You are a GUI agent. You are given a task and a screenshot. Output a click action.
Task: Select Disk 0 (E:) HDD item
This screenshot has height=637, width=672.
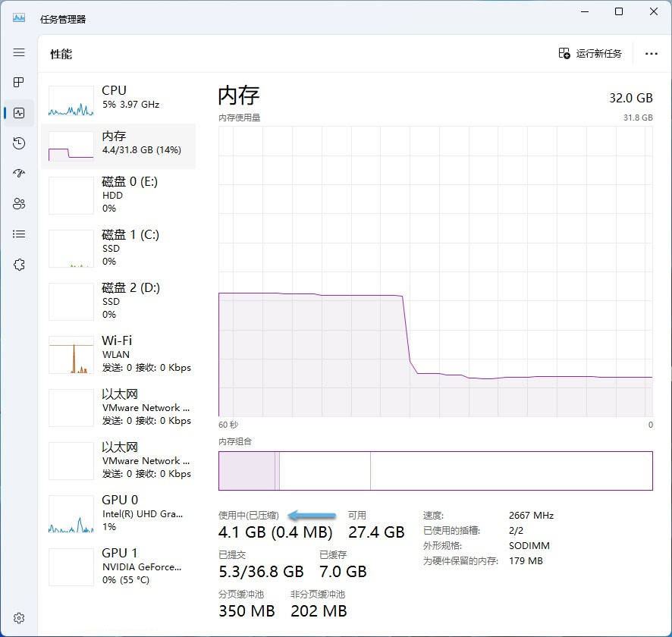click(118, 195)
